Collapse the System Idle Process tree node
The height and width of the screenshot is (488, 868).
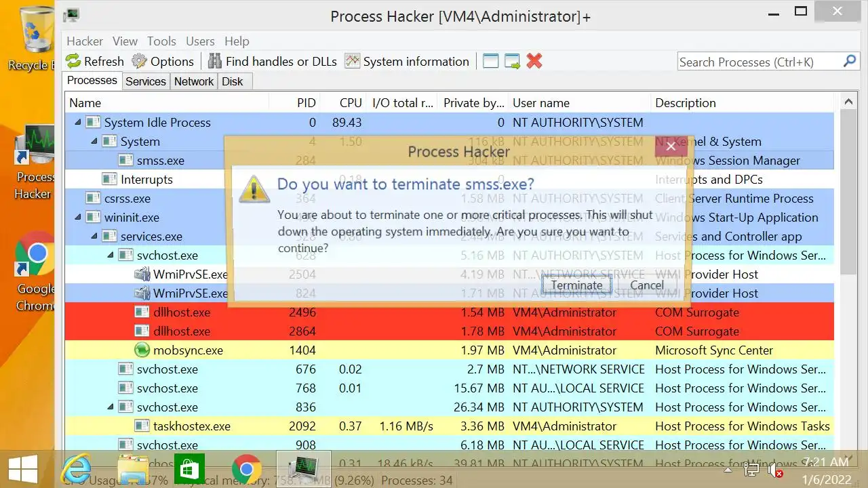click(78, 123)
